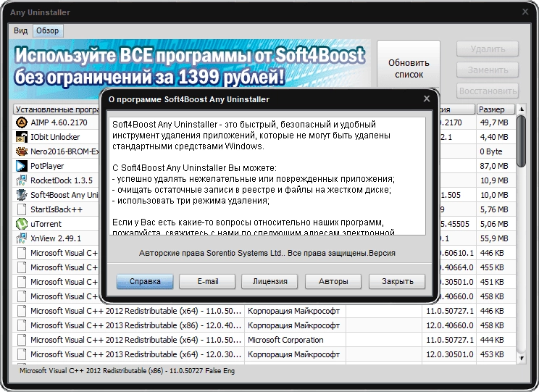Click Закрыть to close About dialog

point(397,281)
